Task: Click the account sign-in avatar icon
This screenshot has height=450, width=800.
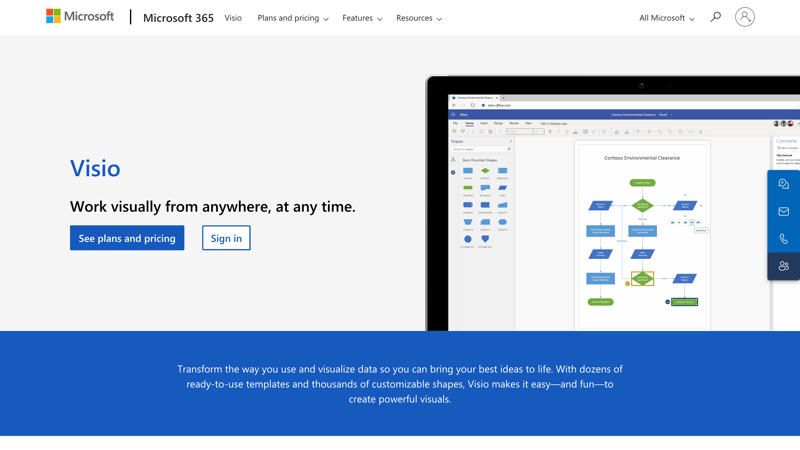Action: tap(744, 17)
